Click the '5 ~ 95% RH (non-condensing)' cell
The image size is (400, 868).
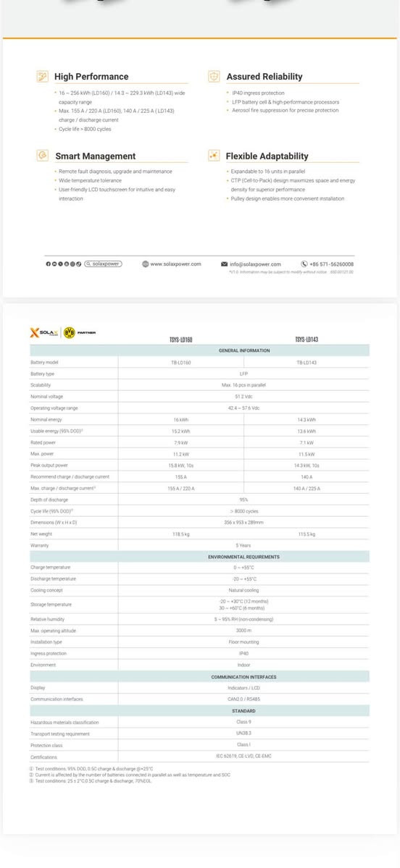coord(243,619)
